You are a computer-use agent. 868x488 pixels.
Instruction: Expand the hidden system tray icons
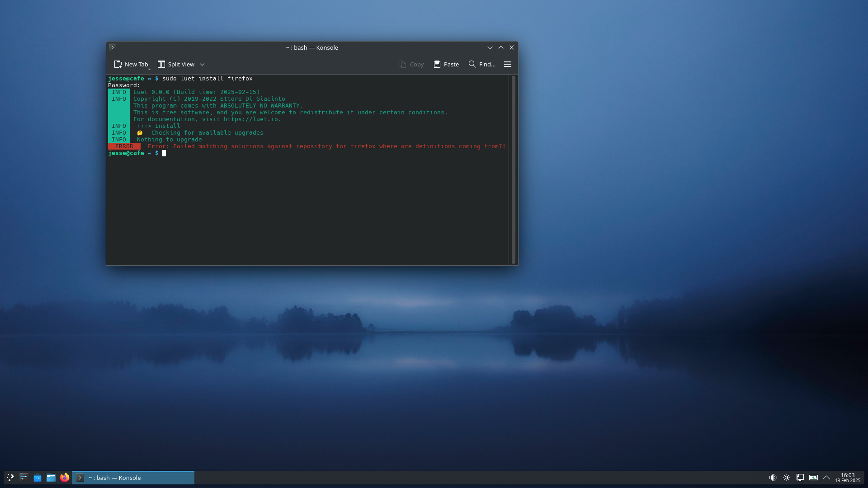pyautogui.click(x=826, y=478)
